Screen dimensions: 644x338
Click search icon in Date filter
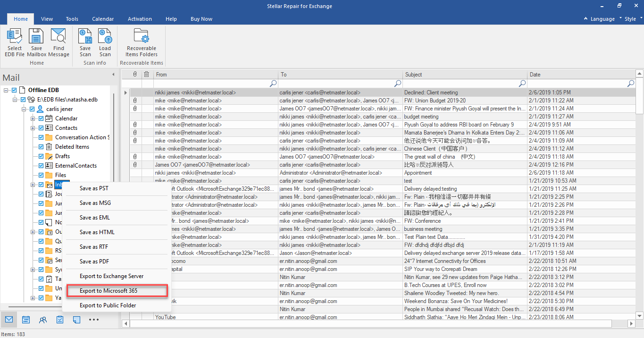631,84
